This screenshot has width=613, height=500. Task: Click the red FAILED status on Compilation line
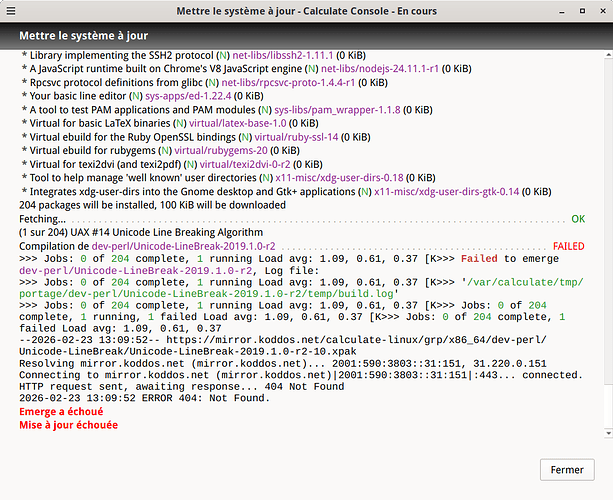(569, 245)
